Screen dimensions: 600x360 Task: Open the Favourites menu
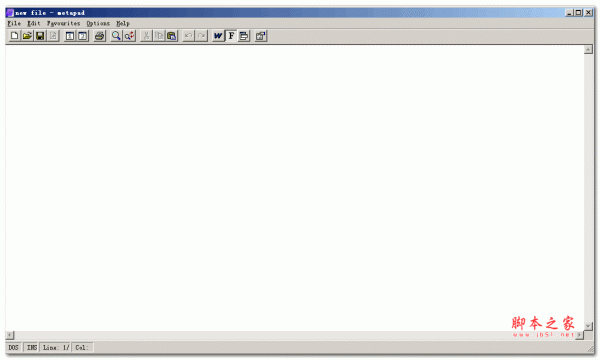pyautogui.click(x=64, y=23)
